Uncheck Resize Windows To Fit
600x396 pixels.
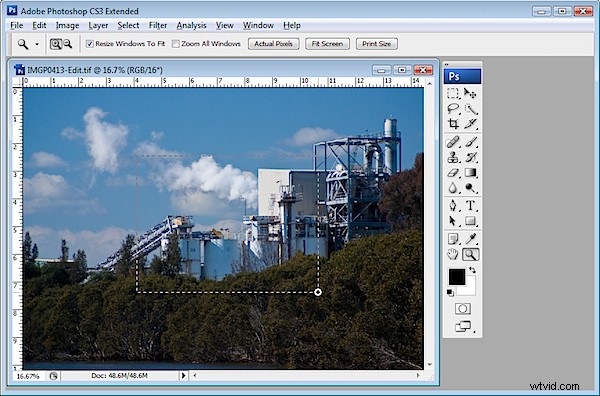pyautogui.click(x=90, y=44)
